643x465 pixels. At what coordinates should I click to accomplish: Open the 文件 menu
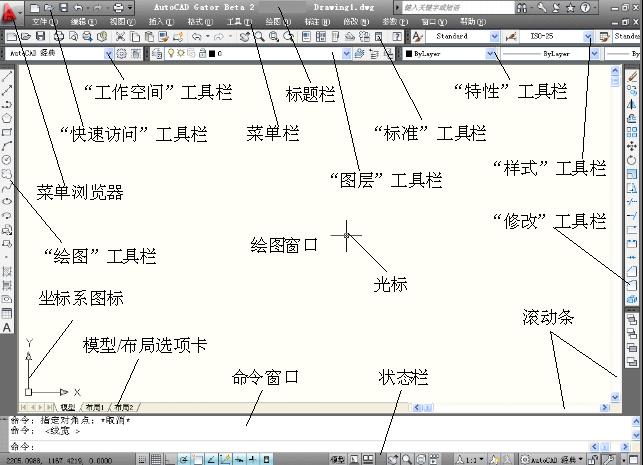(45, 22)
